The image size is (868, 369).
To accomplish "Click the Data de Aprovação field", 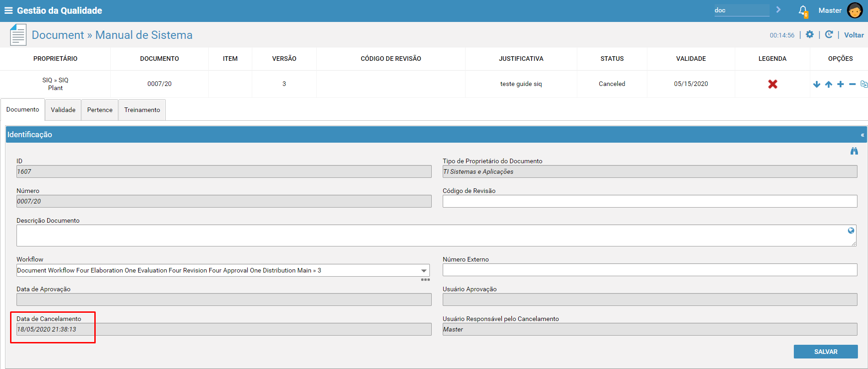I will point(224,299).
